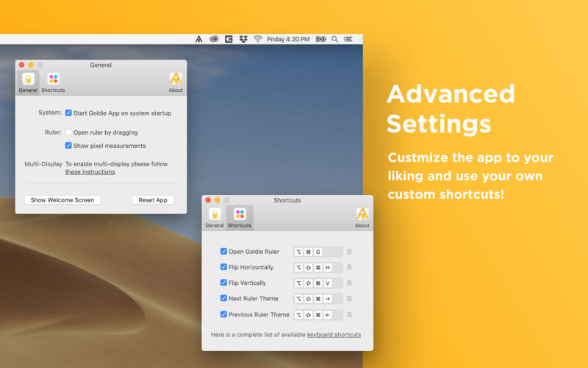Switch to Shortcuts tab in General window

53,82
